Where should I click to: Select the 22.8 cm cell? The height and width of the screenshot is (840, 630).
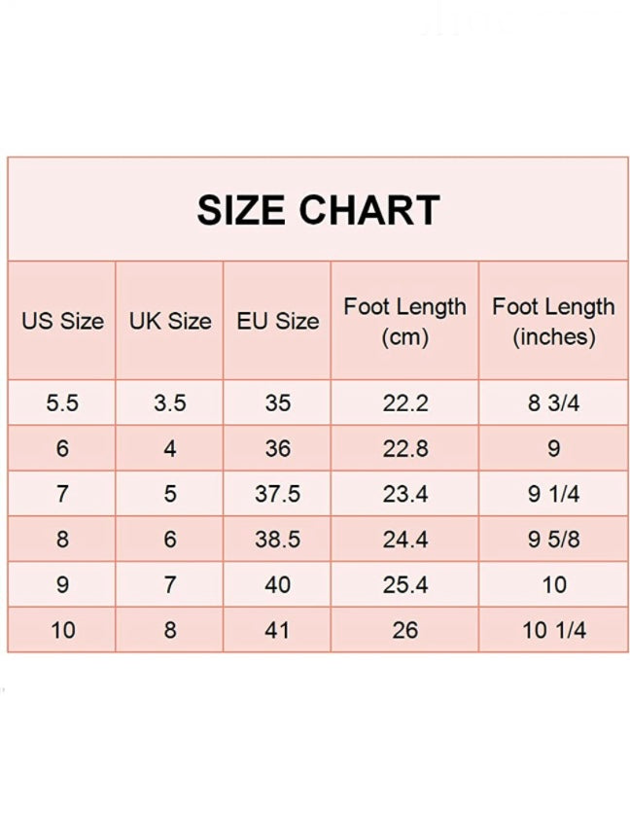coord(405,448)
